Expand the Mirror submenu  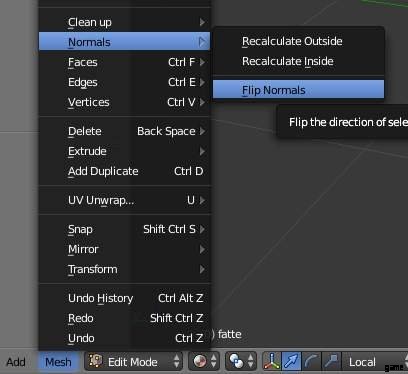click(x=124, y=249)
